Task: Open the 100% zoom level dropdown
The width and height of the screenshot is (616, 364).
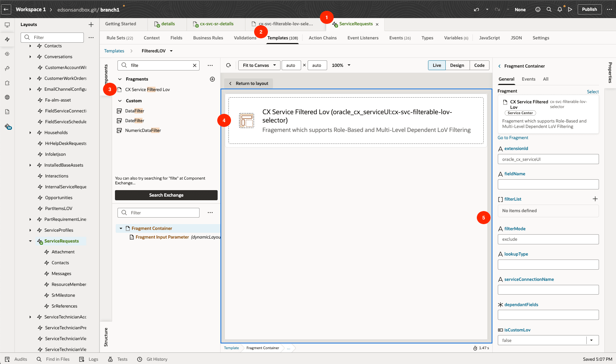Action: point(341,65)
